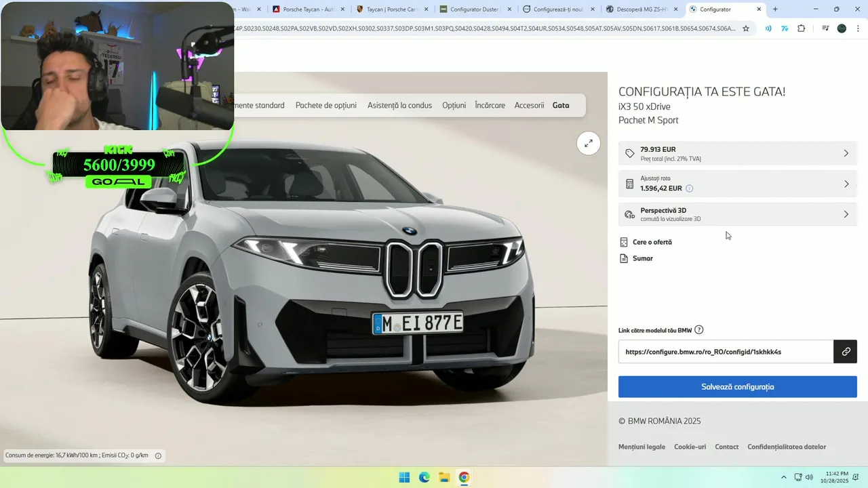The height and width of the screenshot is (488, 868).
Task: Click the CONFIGURAȚIA TA ESTE GATA! heading
Action: (x=702, y=91)
